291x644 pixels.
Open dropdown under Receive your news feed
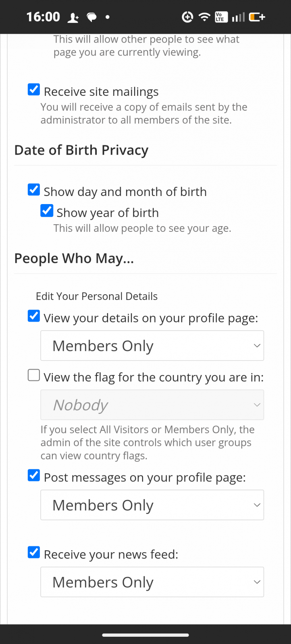click(x=152, y=582)
